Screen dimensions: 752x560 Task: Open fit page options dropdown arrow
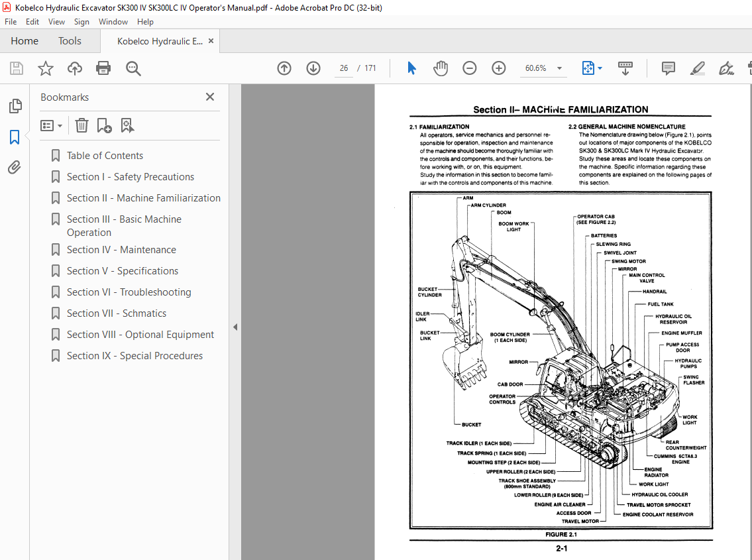coord(600,68)
